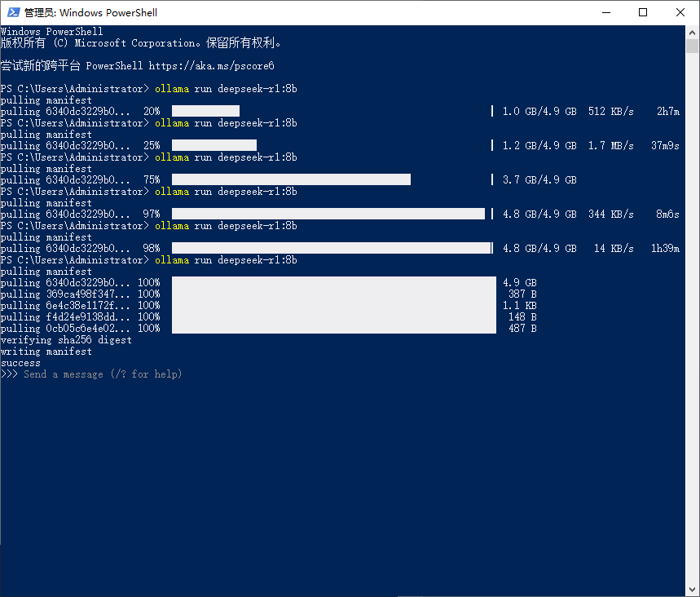Image resolution: width=700 pixels, height=597 pixels.
Task: Click the 98% download progress bar
Action: click(331, 248)
